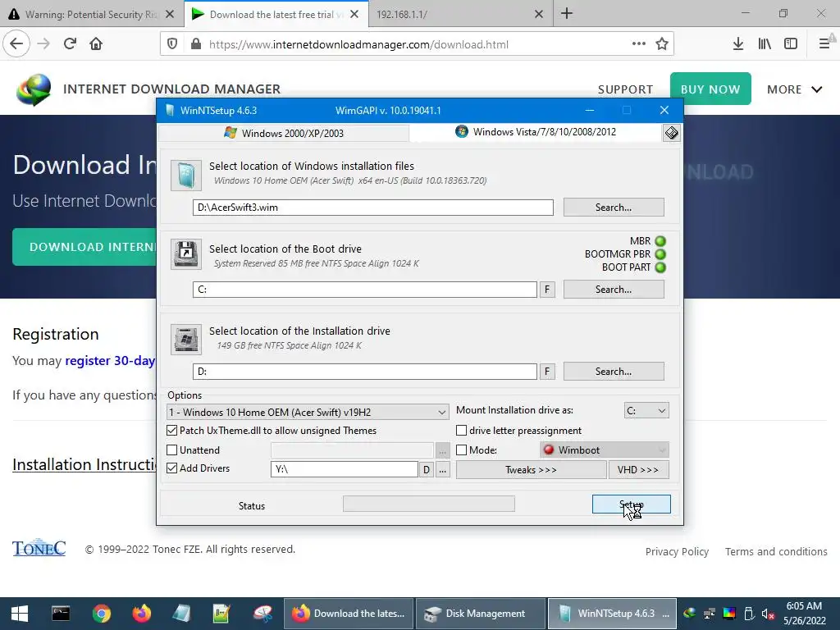Click Search for the Boot drive
The height and width of the screenshot is (630, 840).
click(x=614, y=290)
